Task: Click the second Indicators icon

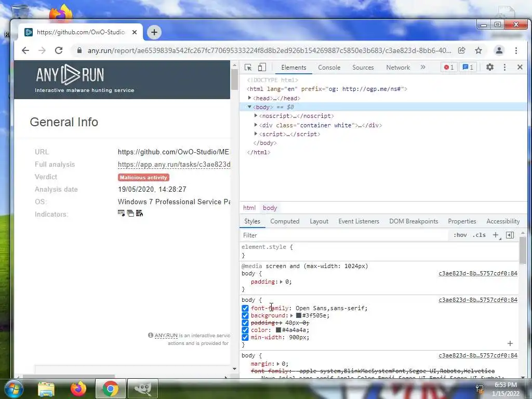Action: [130, 213]
